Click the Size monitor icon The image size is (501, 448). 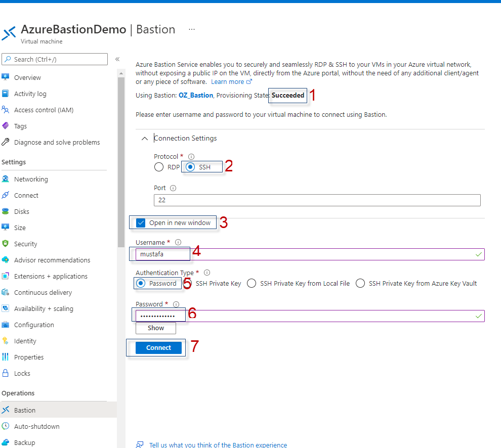pyautogui.click(x=6, y=228)
